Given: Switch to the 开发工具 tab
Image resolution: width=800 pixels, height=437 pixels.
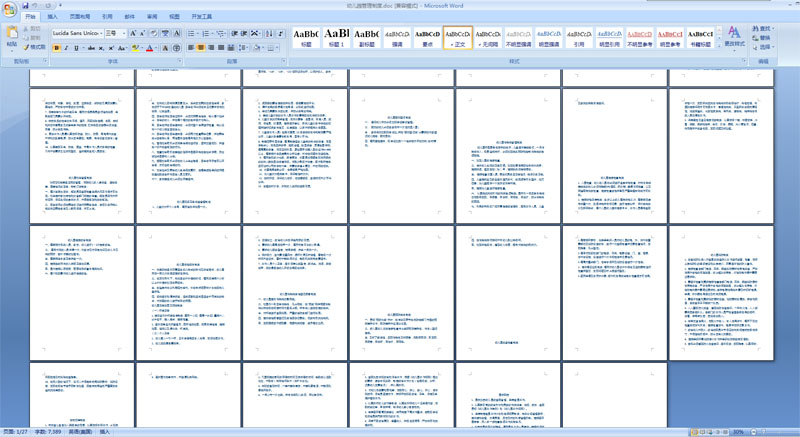Looking at the screenshot, I should pos(202,17).
